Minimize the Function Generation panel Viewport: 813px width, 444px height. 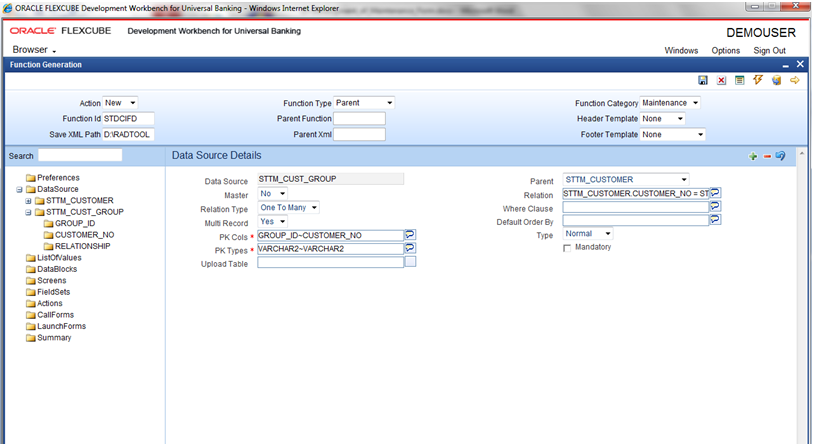pos(786,65)
